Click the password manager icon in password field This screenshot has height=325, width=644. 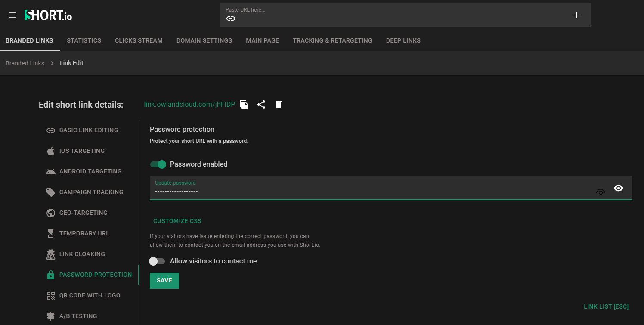tap(601, 192)
